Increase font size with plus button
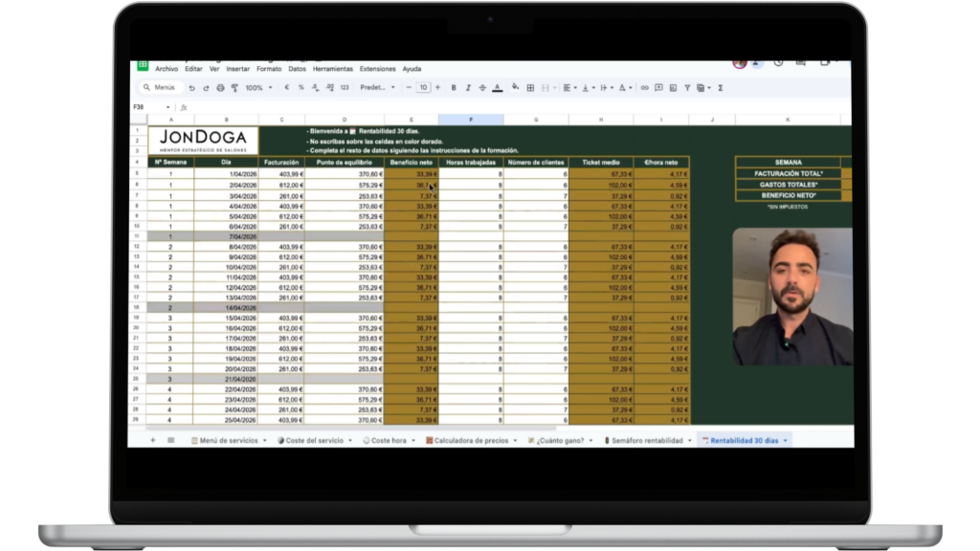This screenshot has width=980, height=551. 438,88
